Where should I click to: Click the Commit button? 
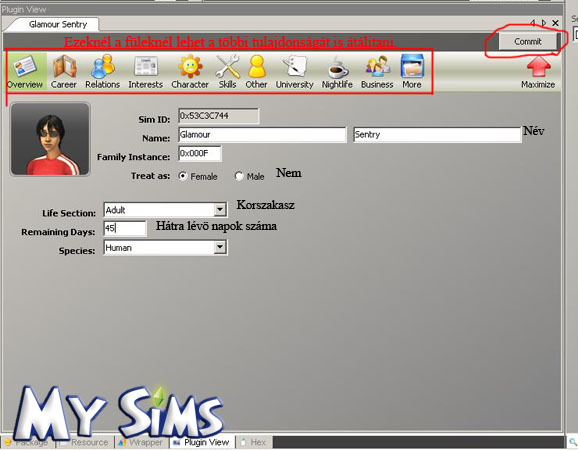click(528, 41)
